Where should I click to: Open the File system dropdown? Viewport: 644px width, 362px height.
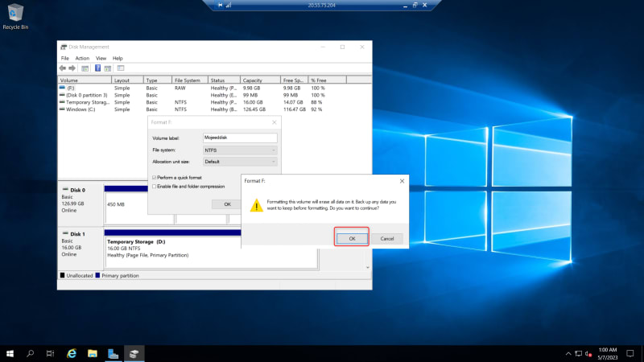click(240, 150)
